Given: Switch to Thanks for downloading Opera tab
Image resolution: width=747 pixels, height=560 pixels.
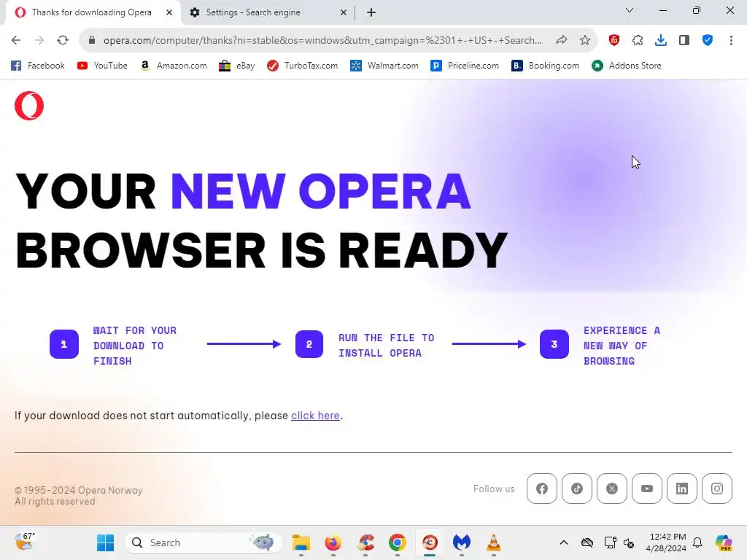Looking at the screenshot, I should point(91,12).
